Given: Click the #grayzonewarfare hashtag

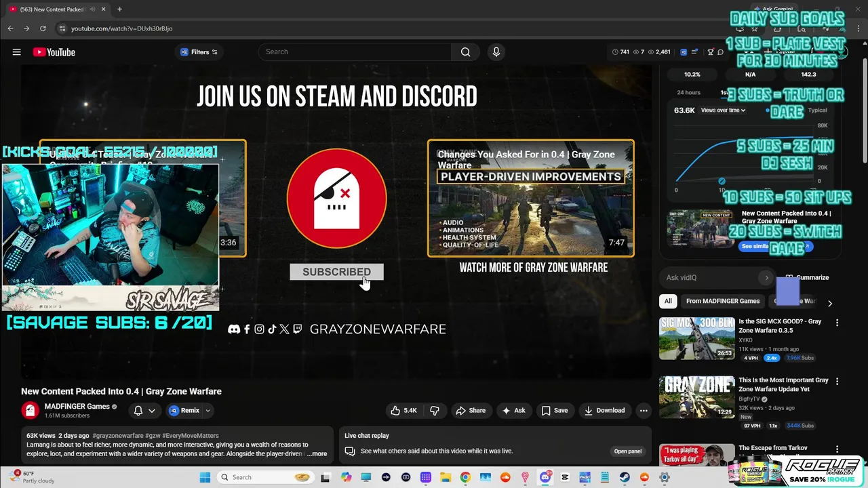Looking at the screenshot, I should pos(117,436).
